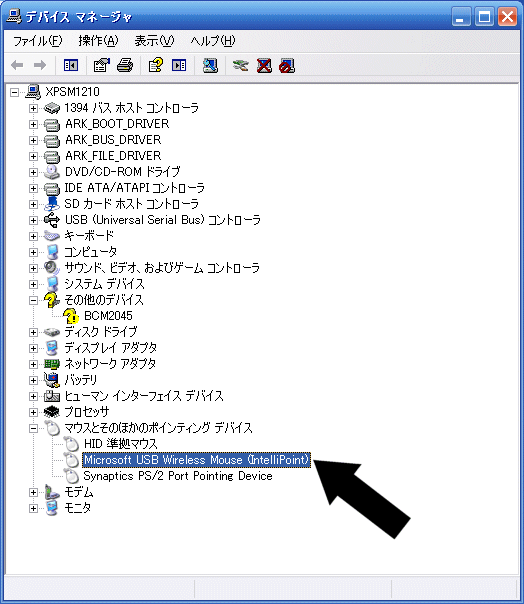Click the Update driver toolbar icon
The width and height of the screenshot is (524, 604).
point(240,65)
